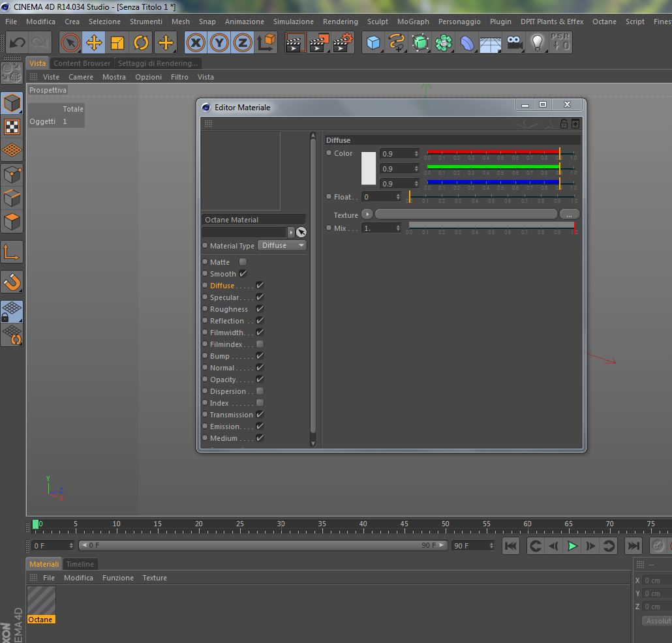Go to start of animation

pyautogui.click(x=510, y=546)
